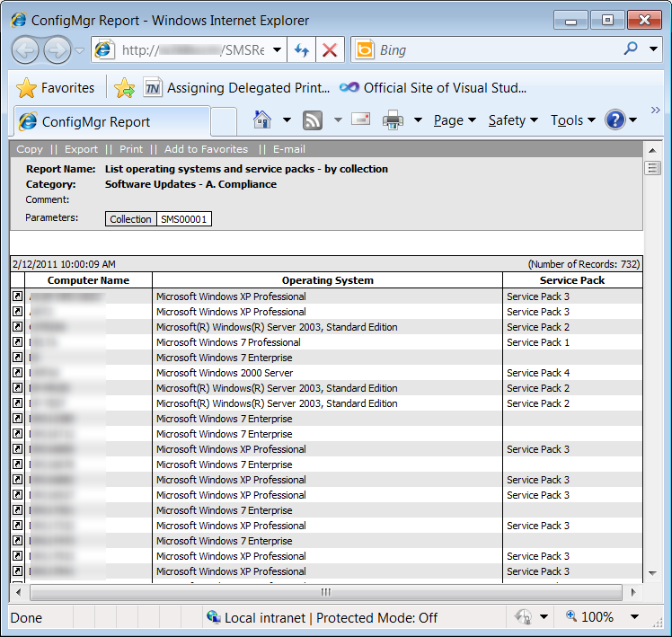Print the page with printer icon
The width and height of the screenshot is (672, 637).
(393, 120)
